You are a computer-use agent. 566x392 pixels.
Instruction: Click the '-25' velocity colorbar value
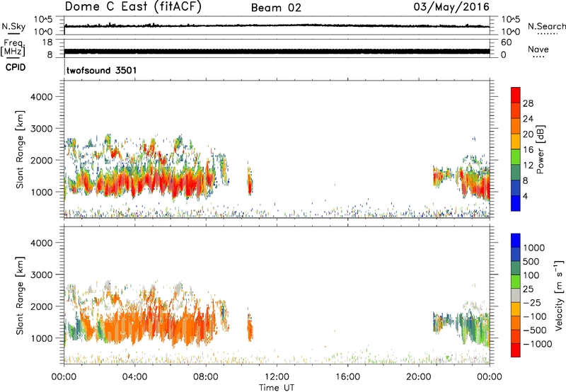tap(532, 303)
